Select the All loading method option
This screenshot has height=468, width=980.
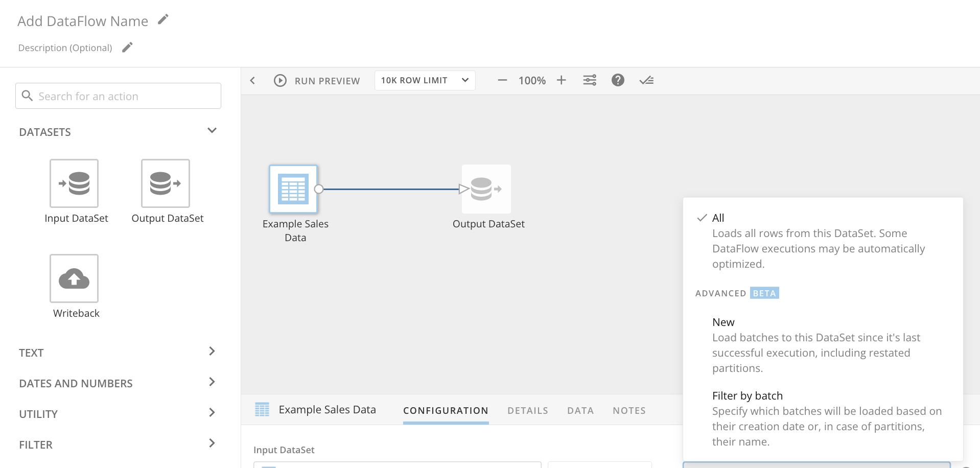(x=718, y=218)
